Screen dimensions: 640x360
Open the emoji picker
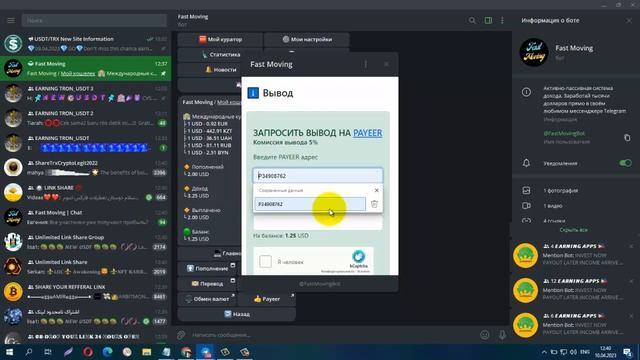coord(484,335)
